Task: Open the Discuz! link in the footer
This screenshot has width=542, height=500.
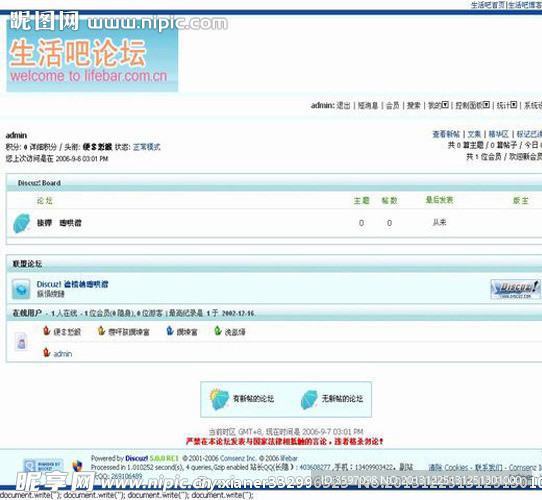Action: 137,458
